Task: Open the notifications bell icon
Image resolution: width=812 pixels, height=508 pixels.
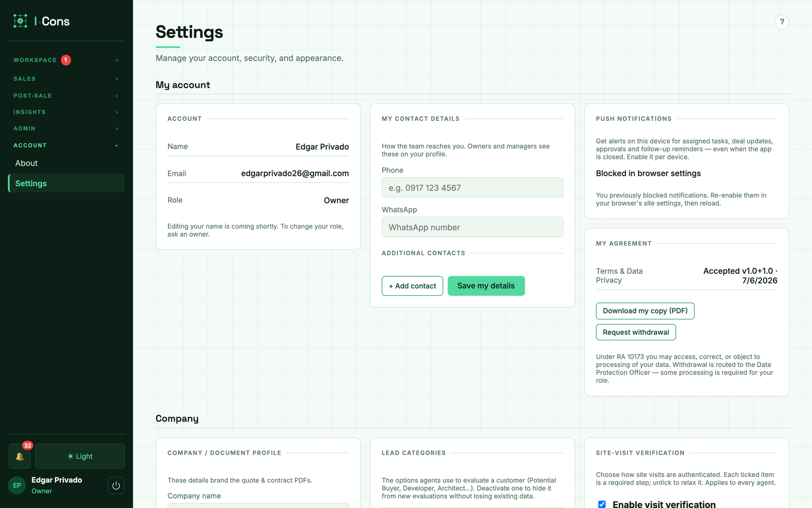Action: [x=19, y=456]
